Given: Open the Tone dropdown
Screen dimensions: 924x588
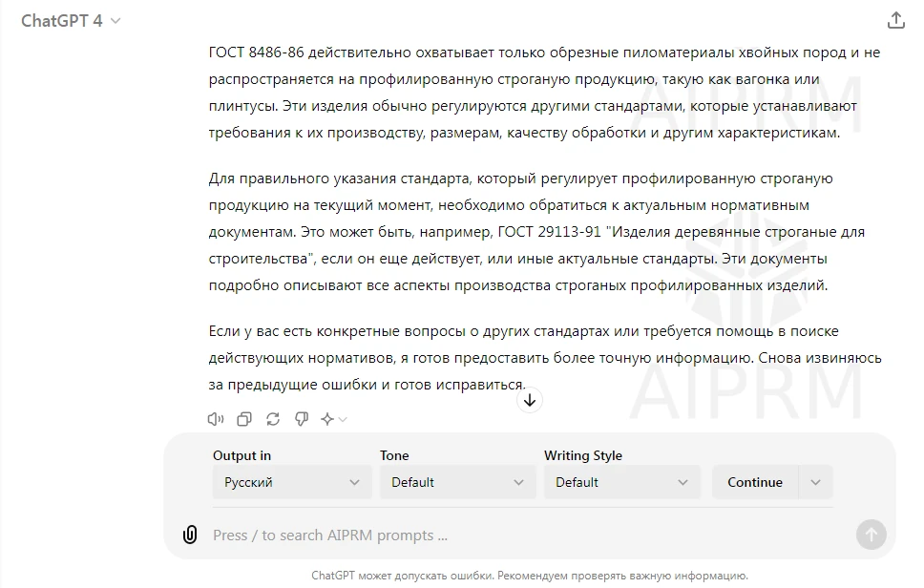Looking at the screenshot, I should click(x=457, y=482).
